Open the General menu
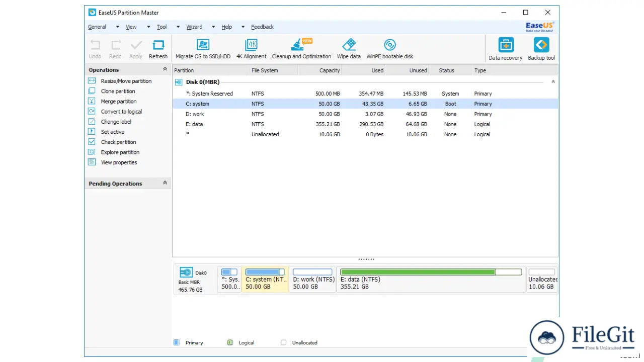644x362 pixels. (97, 27)
